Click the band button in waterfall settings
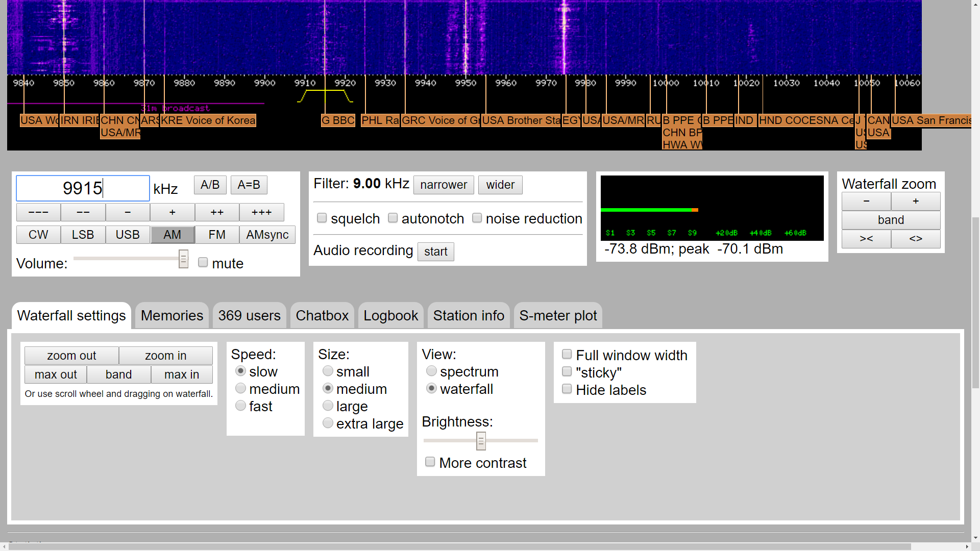Viewport: 980px width, 551px height. point(119,374)
